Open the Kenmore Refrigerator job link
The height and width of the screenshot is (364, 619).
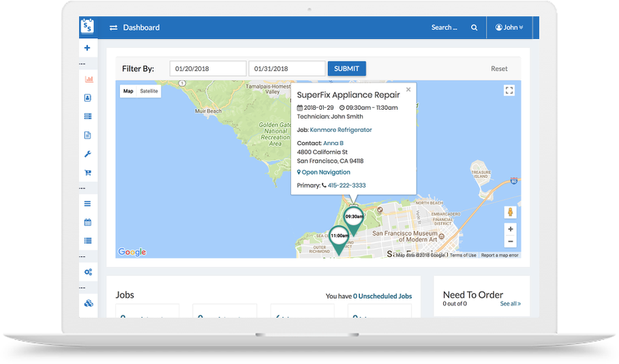pyautogui.click(x=341, y=130)
